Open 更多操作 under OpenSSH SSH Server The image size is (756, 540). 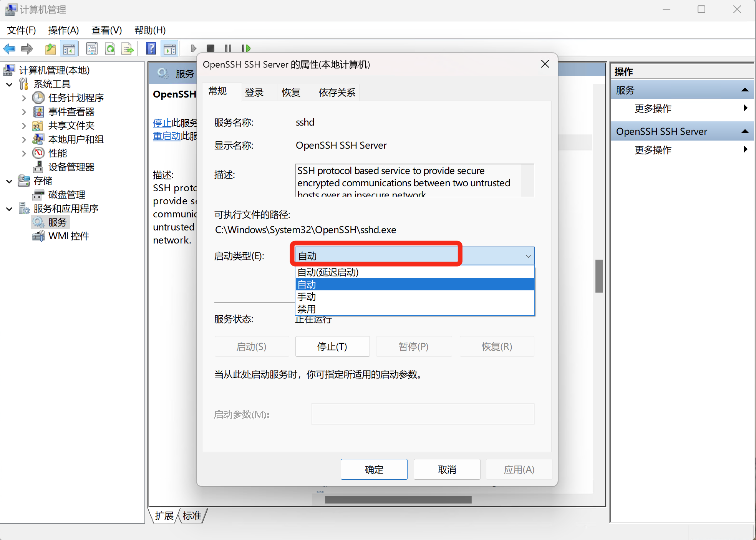(681, 150)
